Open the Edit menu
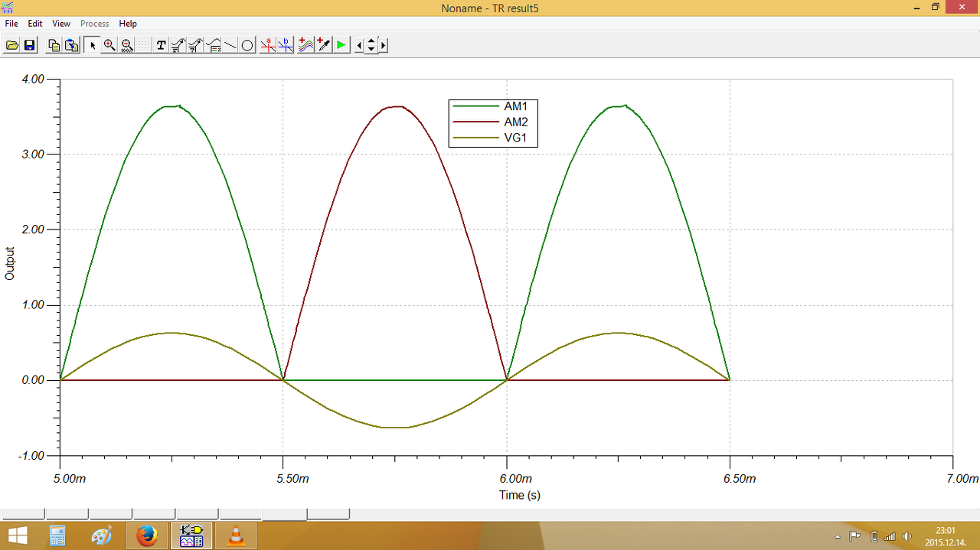980x550 pixels. [35, 24]
